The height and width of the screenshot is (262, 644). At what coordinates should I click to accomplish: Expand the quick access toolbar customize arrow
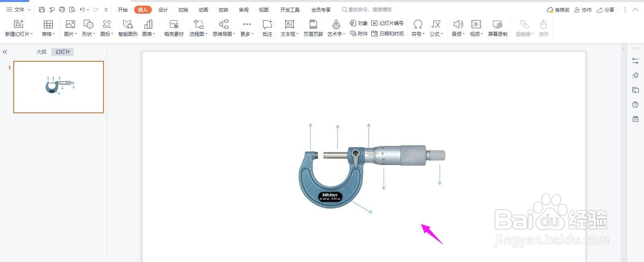point(106,10)
